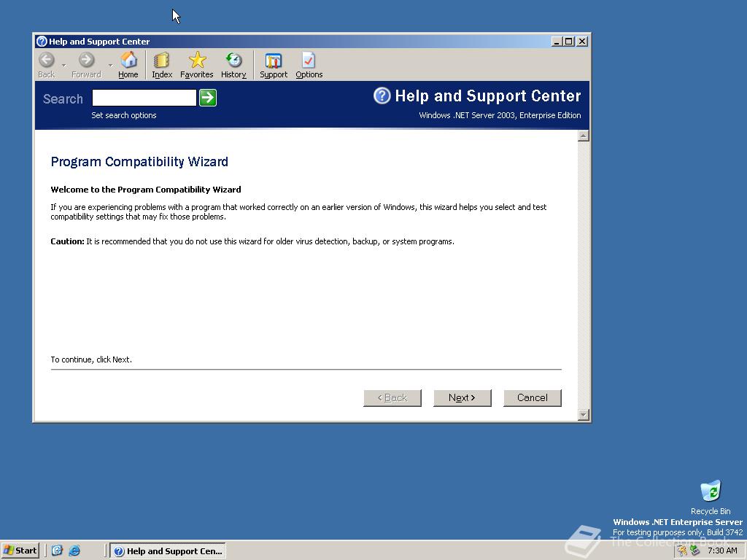Close the Help and Support Center window

coord(581,42)
